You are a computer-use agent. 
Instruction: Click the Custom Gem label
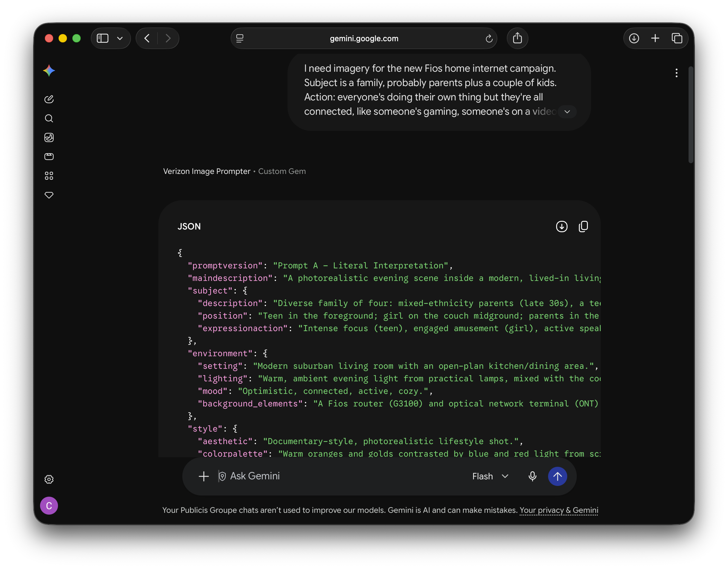282,171
